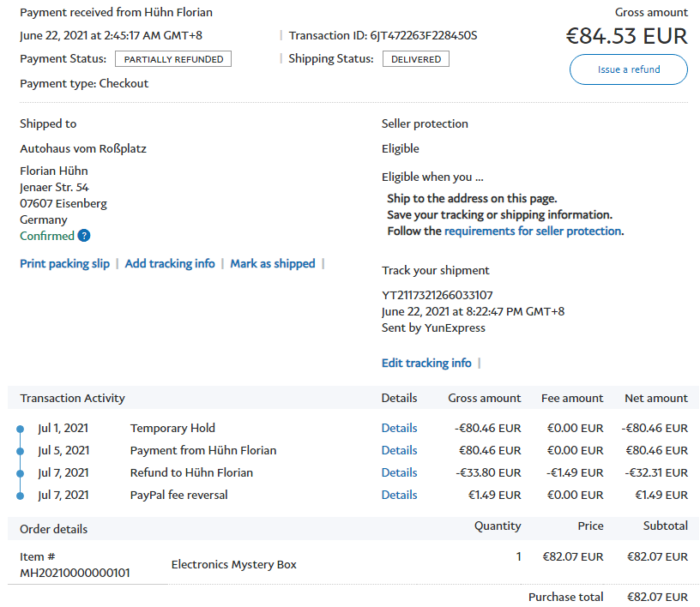
Task: Click the timeline dot beside Refund row
Action: [x=20, y=473]
